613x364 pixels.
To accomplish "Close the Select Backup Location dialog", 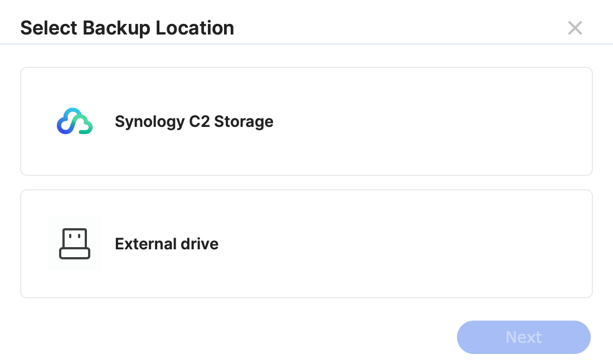I will pyautogui.click(x=575, y=28).
